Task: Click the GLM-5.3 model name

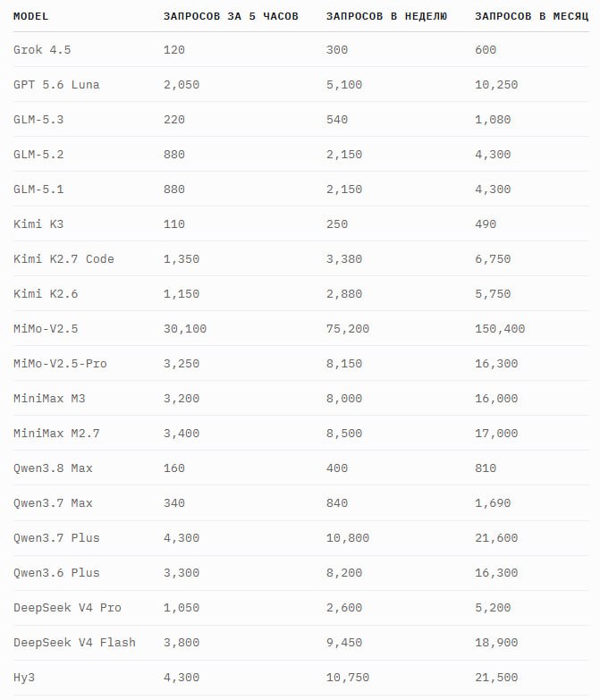Action: click(38, 119)
